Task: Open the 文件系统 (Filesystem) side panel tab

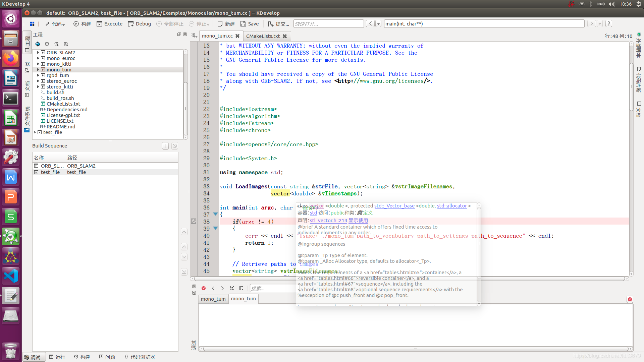Action: (x=27, y=119)
